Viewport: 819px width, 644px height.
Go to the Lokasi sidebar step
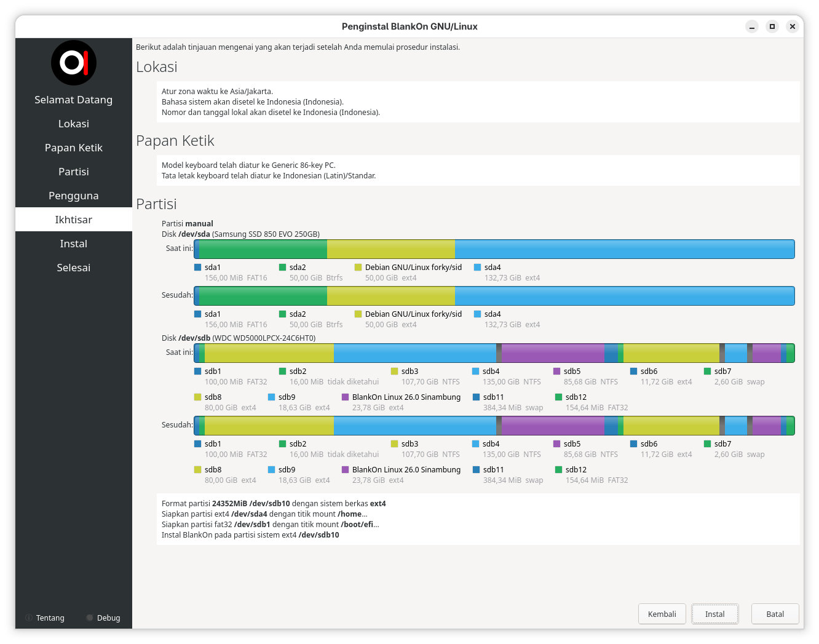tap(74, 124)
